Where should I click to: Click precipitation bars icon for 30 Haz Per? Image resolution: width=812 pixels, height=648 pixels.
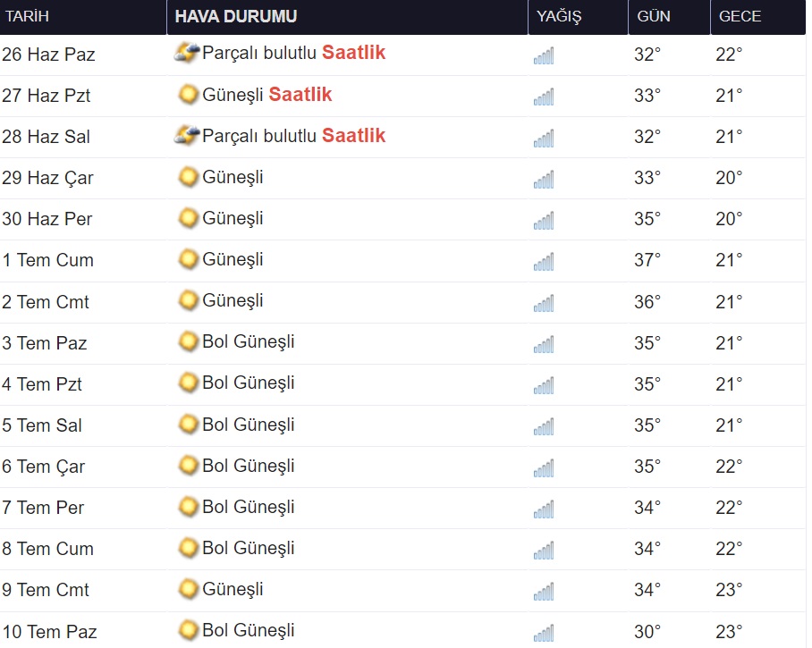click(544, 220)
